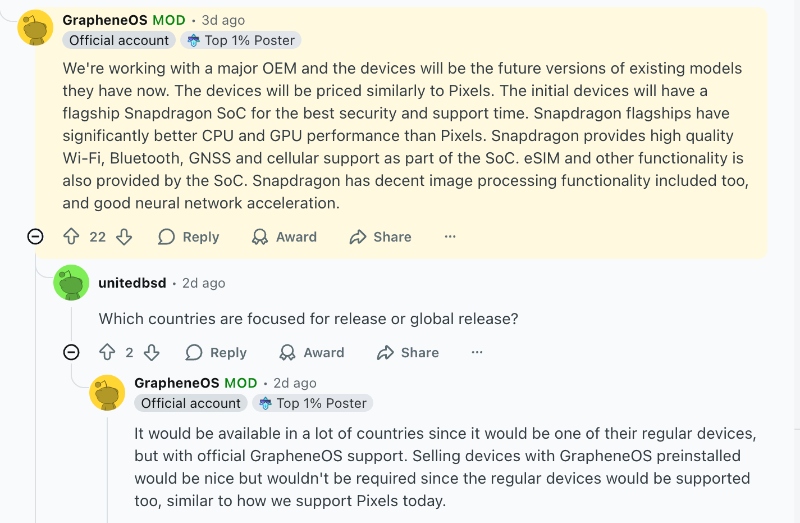The height and width of the screenshot is (523, 800).
Task: Award the top GrapheneOS comment
Action: point(284,237)
